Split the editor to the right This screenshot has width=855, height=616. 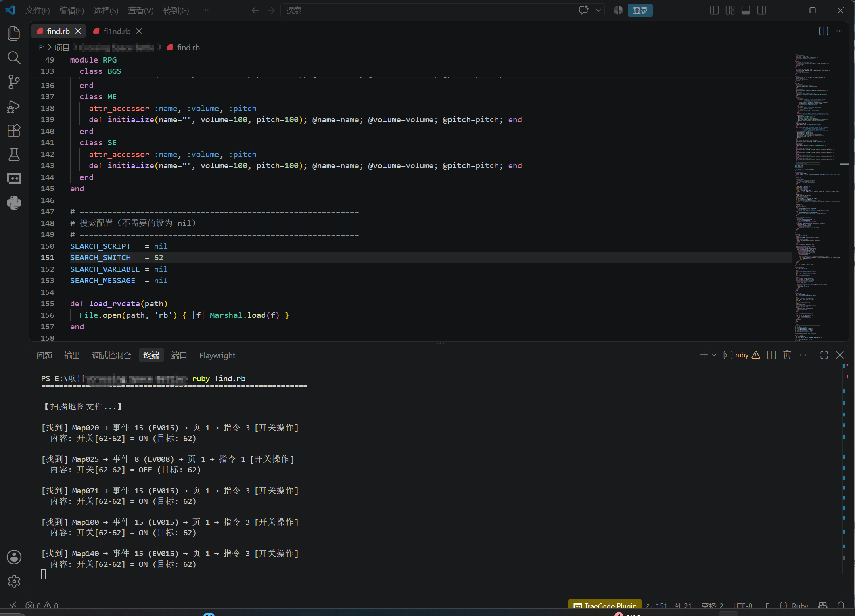coord(824,31)
